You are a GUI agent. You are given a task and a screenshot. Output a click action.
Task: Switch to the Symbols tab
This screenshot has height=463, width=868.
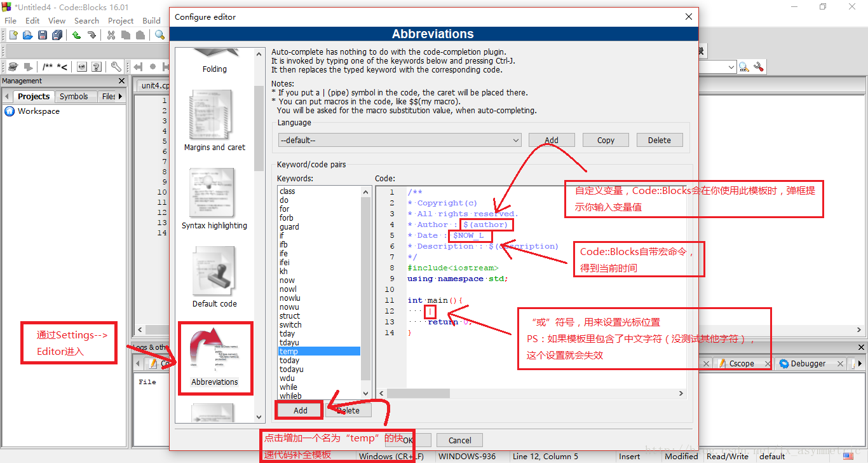[x=74, y=97]
